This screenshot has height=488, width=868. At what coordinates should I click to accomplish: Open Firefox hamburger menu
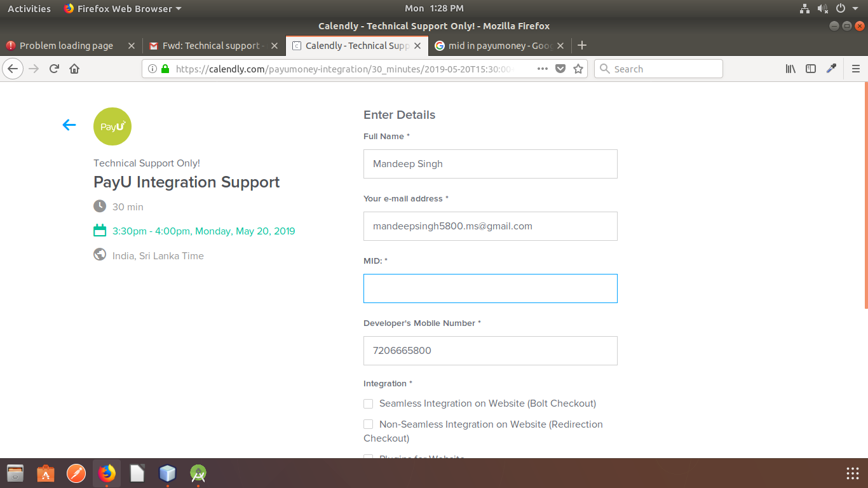tap(856, 69)
